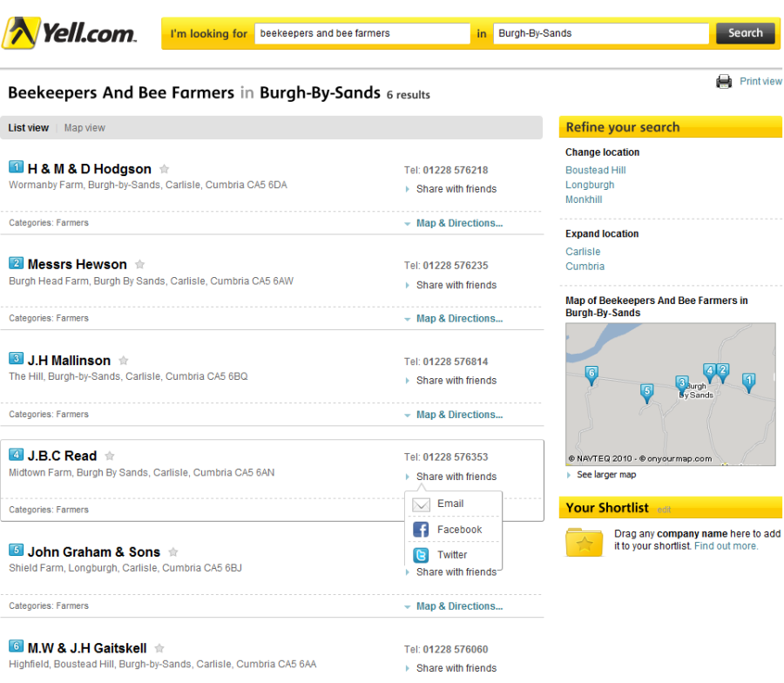784x683 pixels.
Task: Click the 'beekeepers and bee farmers' search field
Action: point(362,33)
